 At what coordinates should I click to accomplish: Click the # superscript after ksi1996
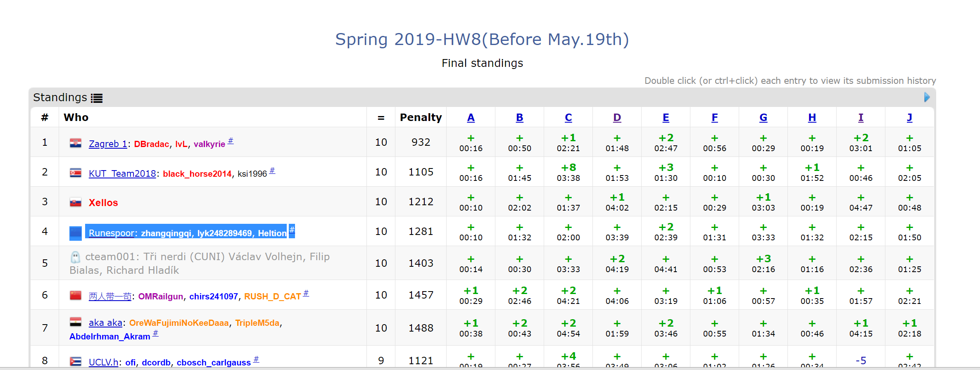(272, 171)
